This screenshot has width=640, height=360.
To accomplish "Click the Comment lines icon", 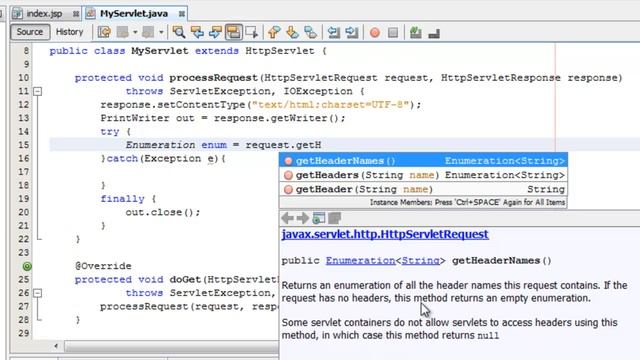I will [416, 32].
